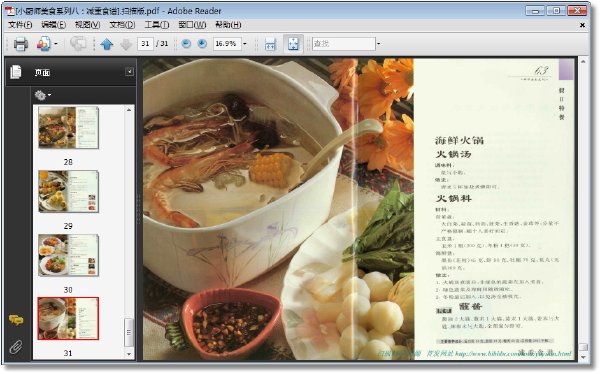The image size is (600, 374).
Task: Open the pages panel gear options menu
Action: tap(42, 95)
